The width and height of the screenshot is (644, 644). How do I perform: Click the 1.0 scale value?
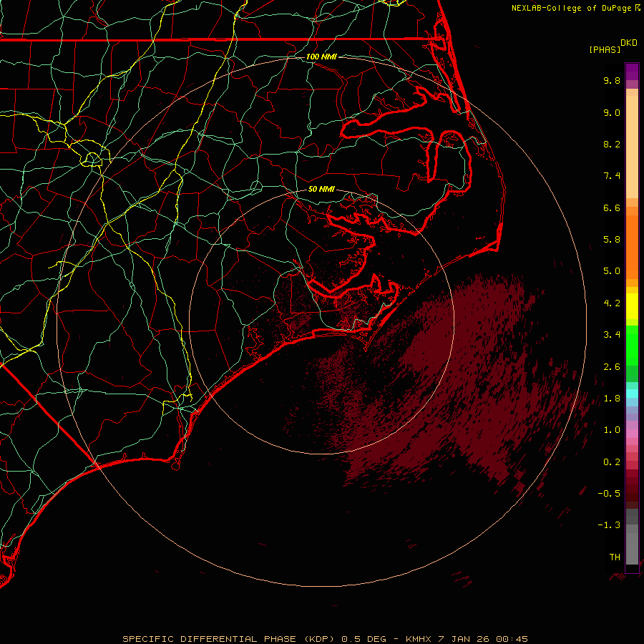tap(612, 430)
